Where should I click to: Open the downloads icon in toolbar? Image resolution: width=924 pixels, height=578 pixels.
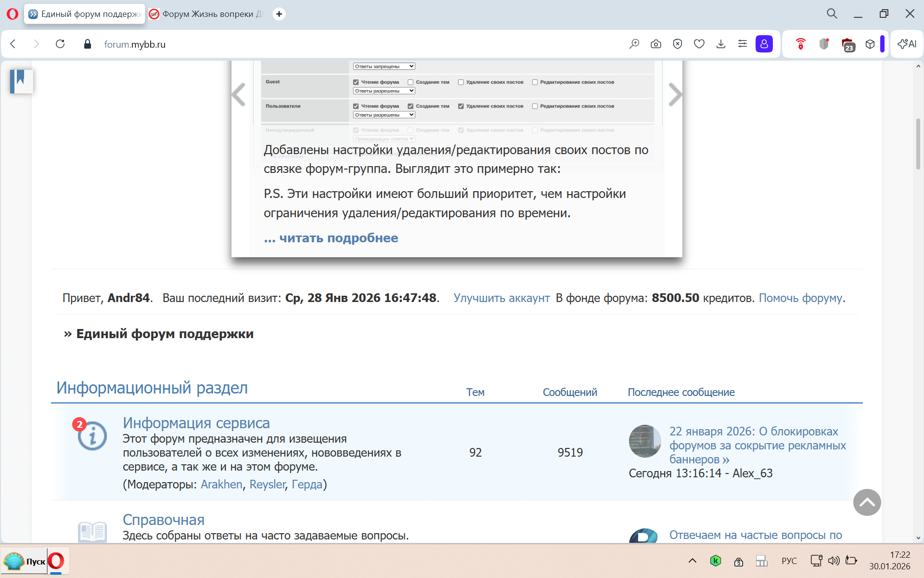(720, 44)
